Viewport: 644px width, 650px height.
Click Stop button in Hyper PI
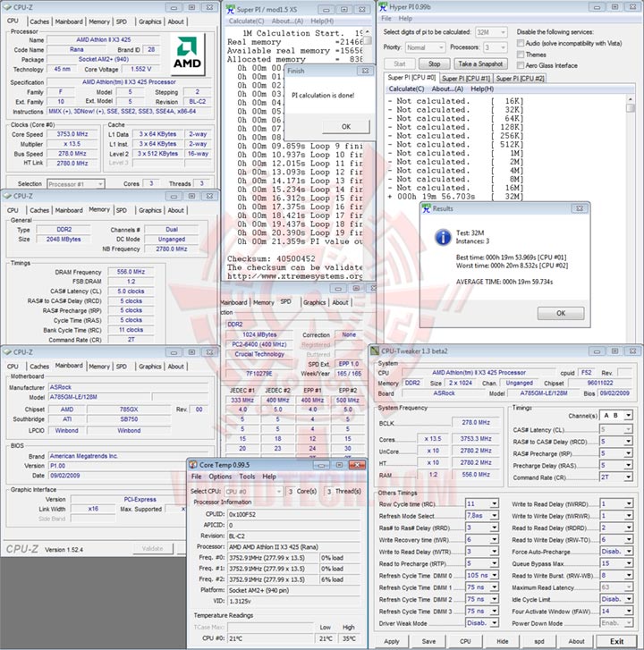pos(434,63)
